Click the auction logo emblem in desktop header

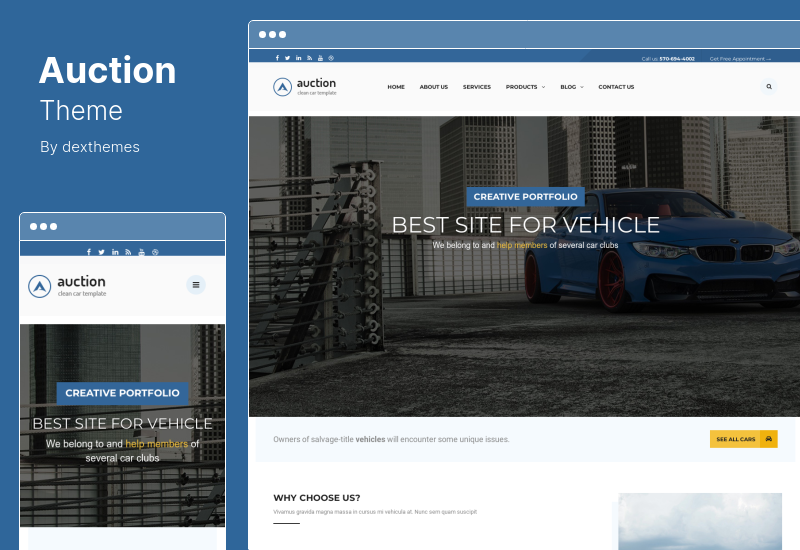pyautogui.click(x=282, y=87)
